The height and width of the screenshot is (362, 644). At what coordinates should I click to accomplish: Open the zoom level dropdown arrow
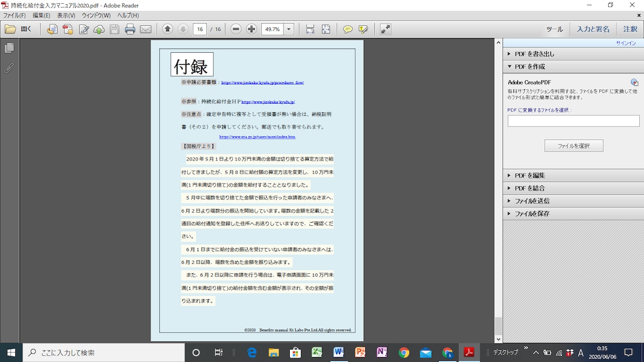pyautogui.click(x=289, y=30)
